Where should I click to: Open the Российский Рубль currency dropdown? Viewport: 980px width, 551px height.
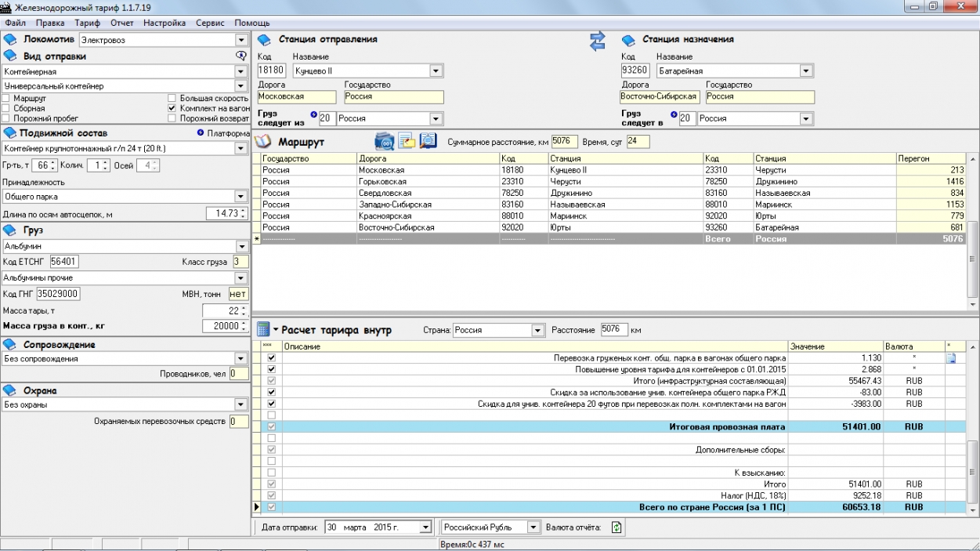(x=533, y=527)
